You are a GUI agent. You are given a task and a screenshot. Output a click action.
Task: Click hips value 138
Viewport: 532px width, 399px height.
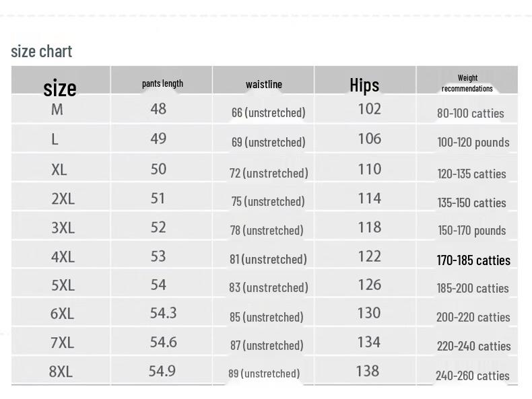pyautogui.click(x=368, y=371)
